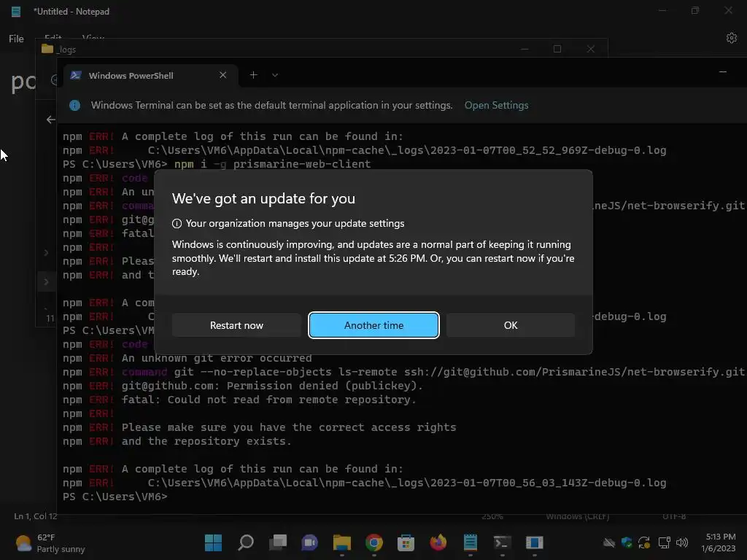Click the 'Your organization manages your update settings' notice
Viewport: 747px width, 560px height.
pyautogui.click(x=288, y=223)
